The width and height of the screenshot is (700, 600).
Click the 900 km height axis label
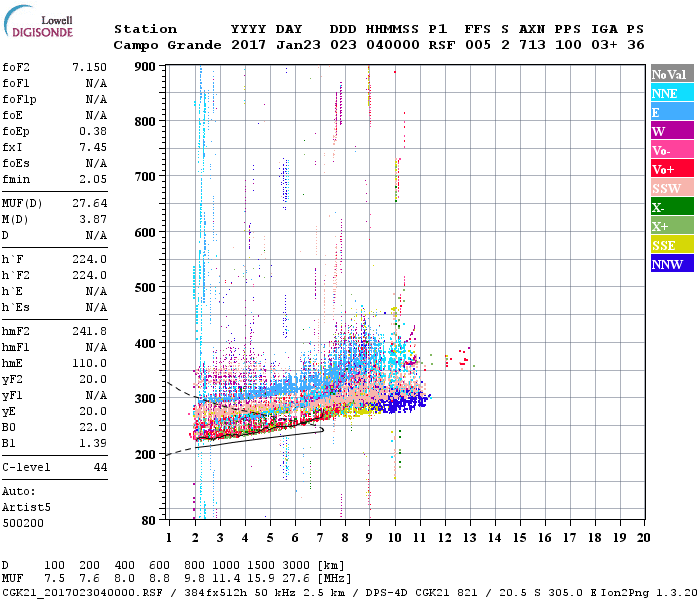pyautogui.click(x=144, y=67)
